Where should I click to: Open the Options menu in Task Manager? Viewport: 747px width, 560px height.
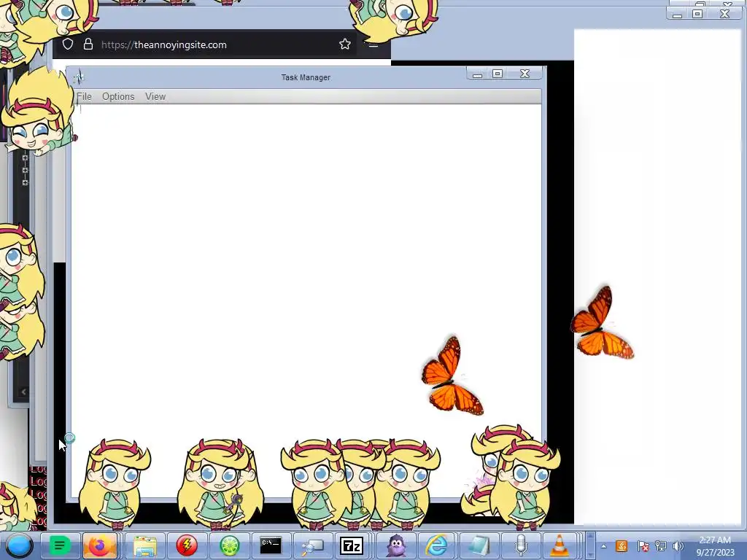(118, 97)
